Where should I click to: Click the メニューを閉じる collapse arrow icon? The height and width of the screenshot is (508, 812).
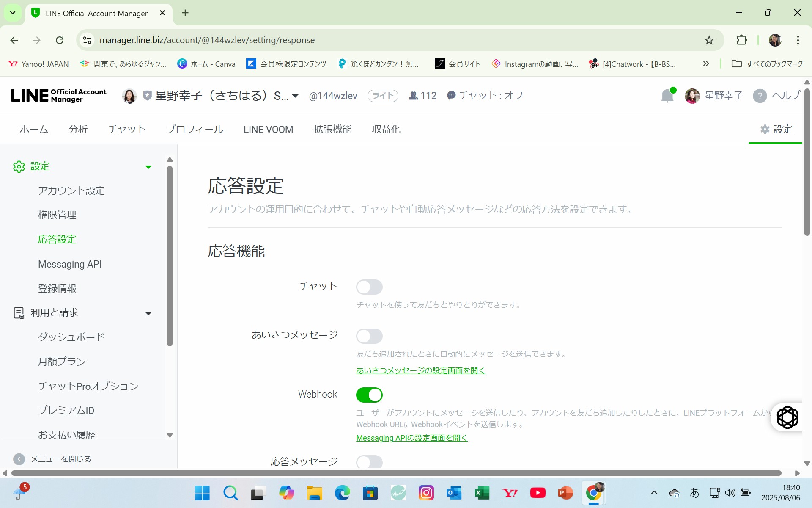tap(19, 459)
